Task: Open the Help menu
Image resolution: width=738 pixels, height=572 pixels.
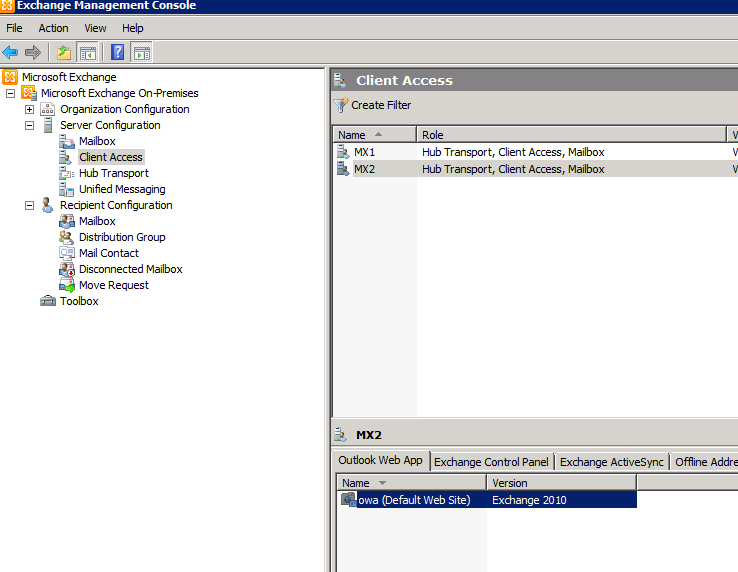Action: (133, 28)
